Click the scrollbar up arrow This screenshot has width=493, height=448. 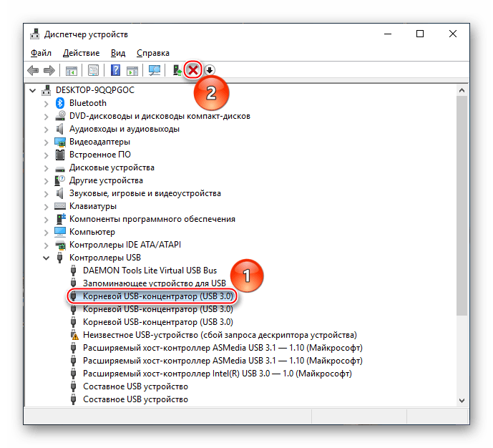point(462,90)
